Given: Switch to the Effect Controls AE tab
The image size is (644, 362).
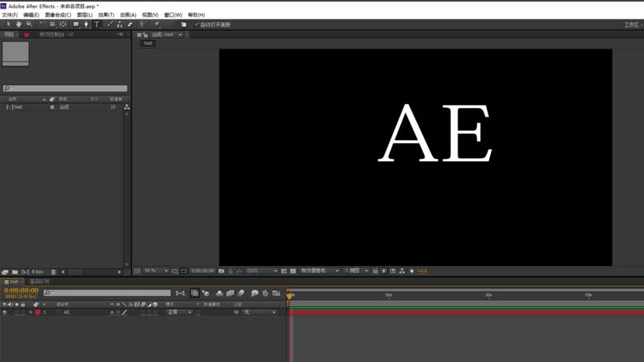Looking at the screenshot, I should pos(57,35).
